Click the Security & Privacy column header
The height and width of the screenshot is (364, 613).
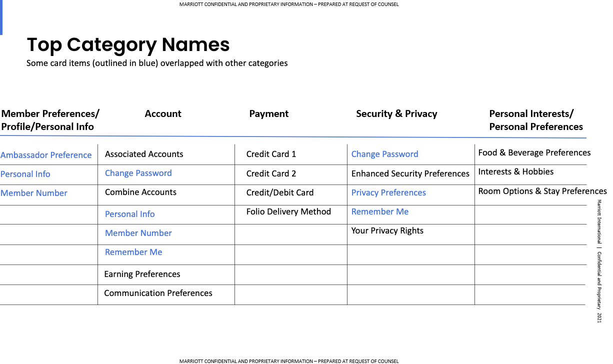(x=396, y=114)
